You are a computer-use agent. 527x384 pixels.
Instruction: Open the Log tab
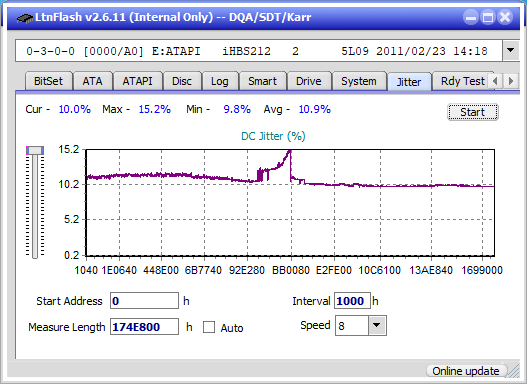tap(219, 81)
